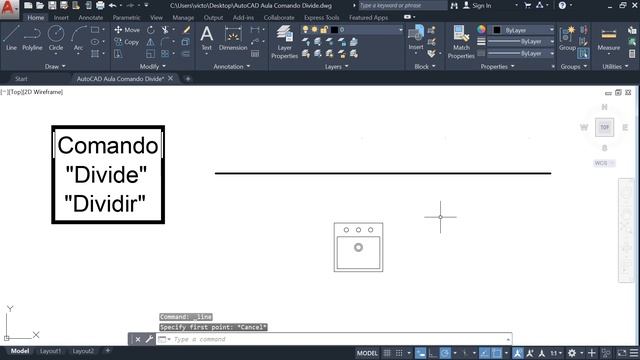Click the black layer color swatch
This screenshot has width=640, height=360.
[334, 30]
